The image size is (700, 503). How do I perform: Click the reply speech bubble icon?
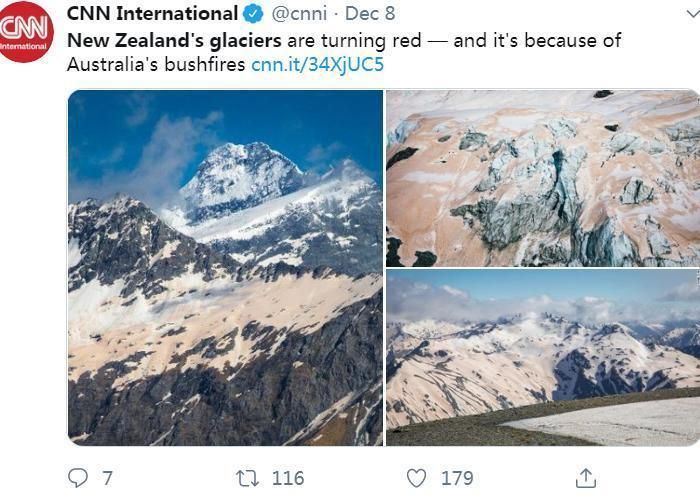point(77,477)
